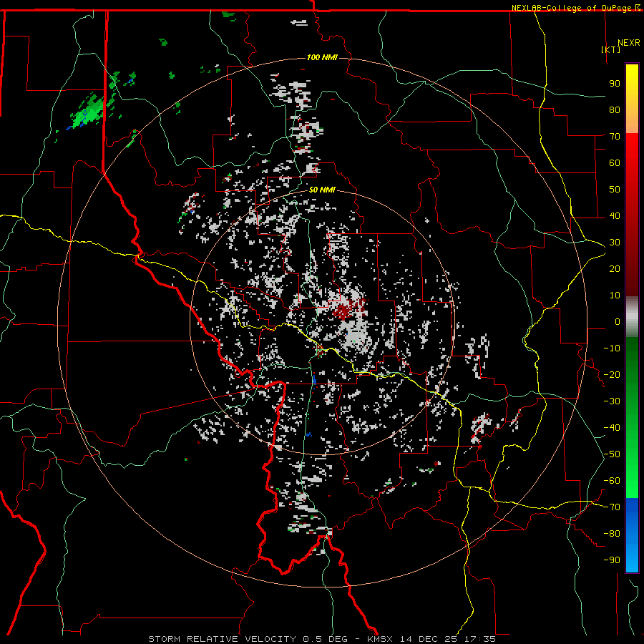Click the -40 value on the velocity scale
Viewport: 644px width, 644px height.
(612, 428)
